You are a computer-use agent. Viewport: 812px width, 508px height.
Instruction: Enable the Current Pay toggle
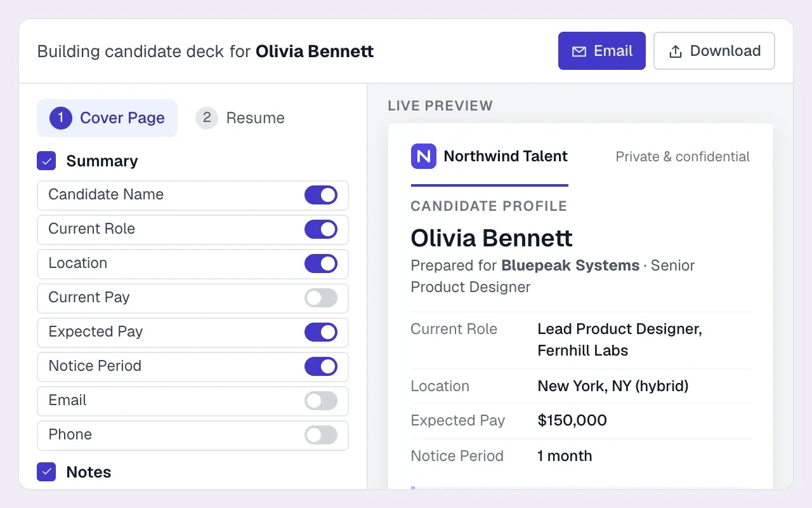coord(321,298)
